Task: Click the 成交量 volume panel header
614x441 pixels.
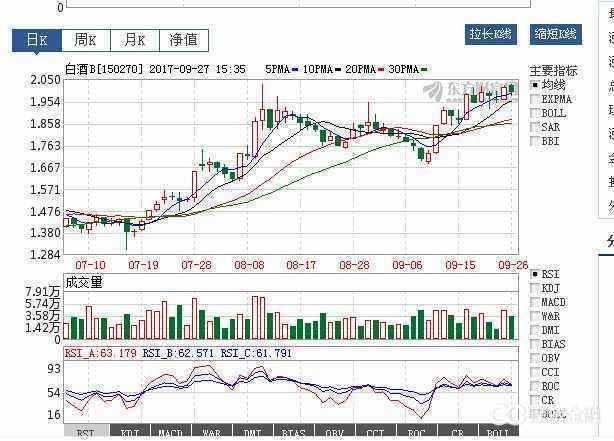Action: point(84,283)
